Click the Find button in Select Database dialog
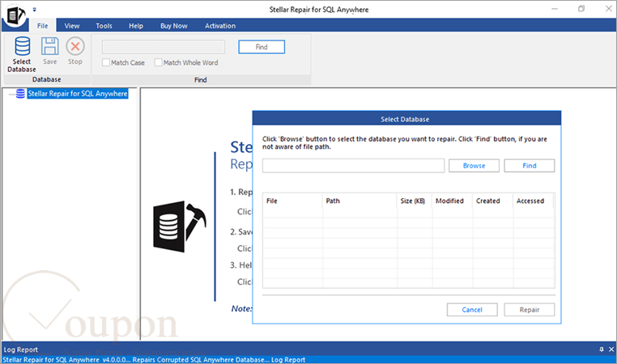 (530, 166)
